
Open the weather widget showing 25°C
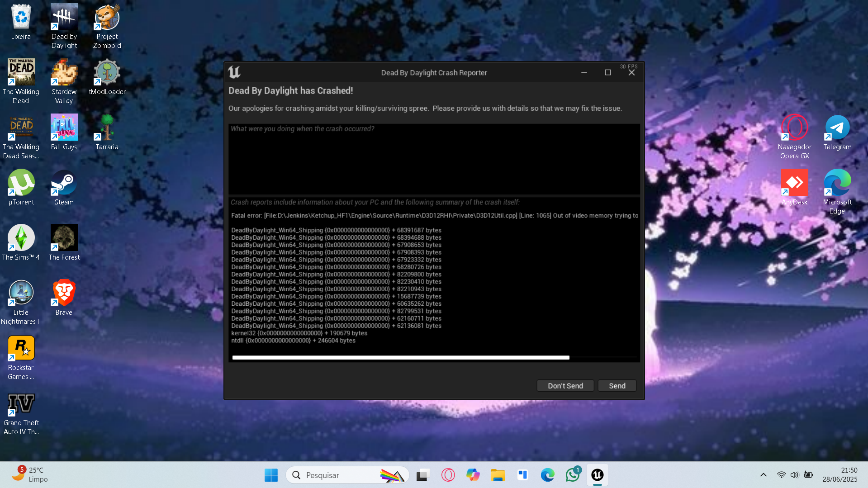[30, 475]
